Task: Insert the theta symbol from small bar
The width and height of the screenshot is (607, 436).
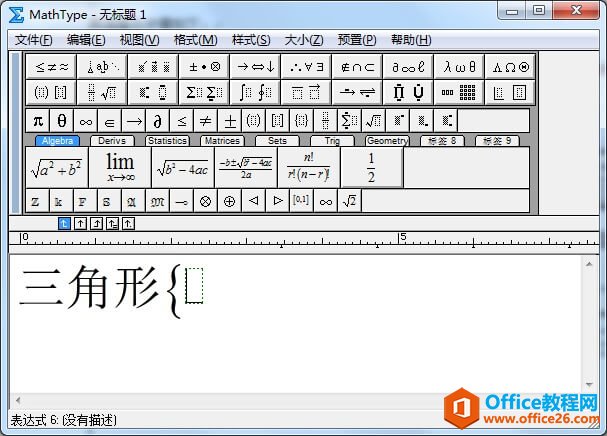Action: pyautogui.click(x=62, y=121)
